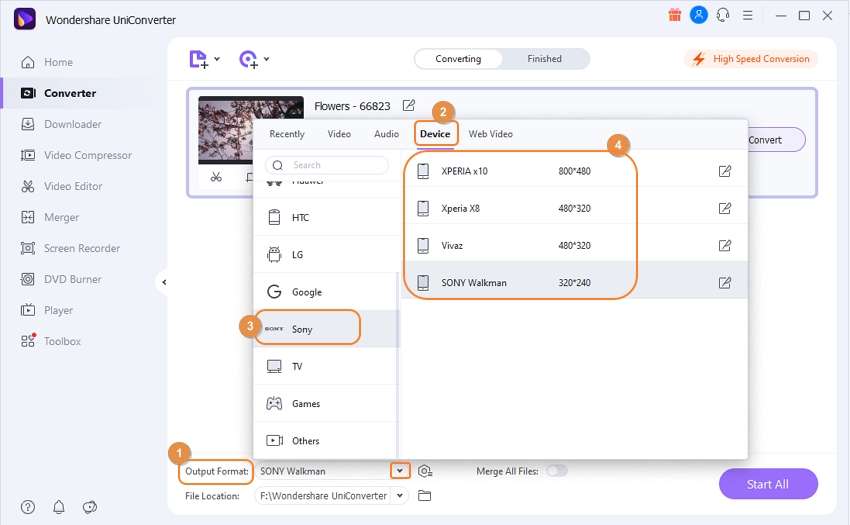Collapse the sidebar with arrow handle

click(164, 282)
